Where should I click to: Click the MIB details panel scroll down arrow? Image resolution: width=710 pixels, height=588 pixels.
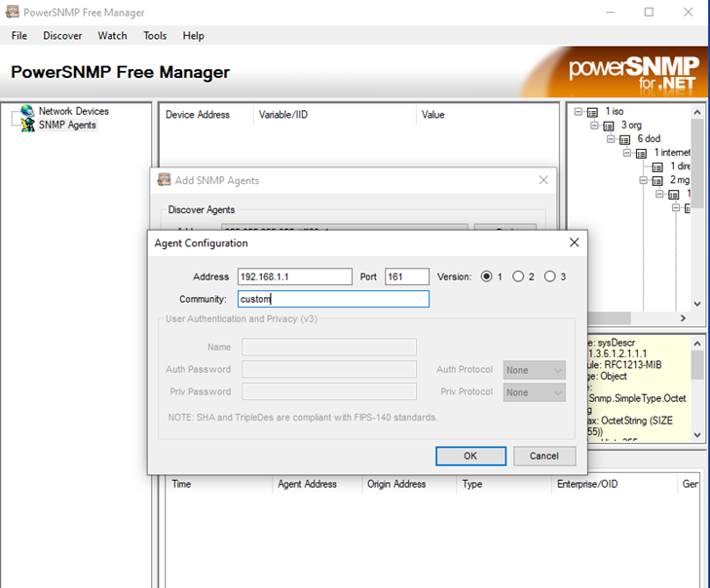(x=697, y=435)
